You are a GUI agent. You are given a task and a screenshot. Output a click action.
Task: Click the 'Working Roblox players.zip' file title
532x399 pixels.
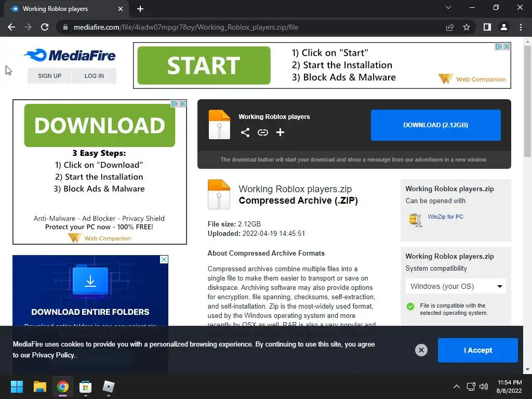click(295, 189)
